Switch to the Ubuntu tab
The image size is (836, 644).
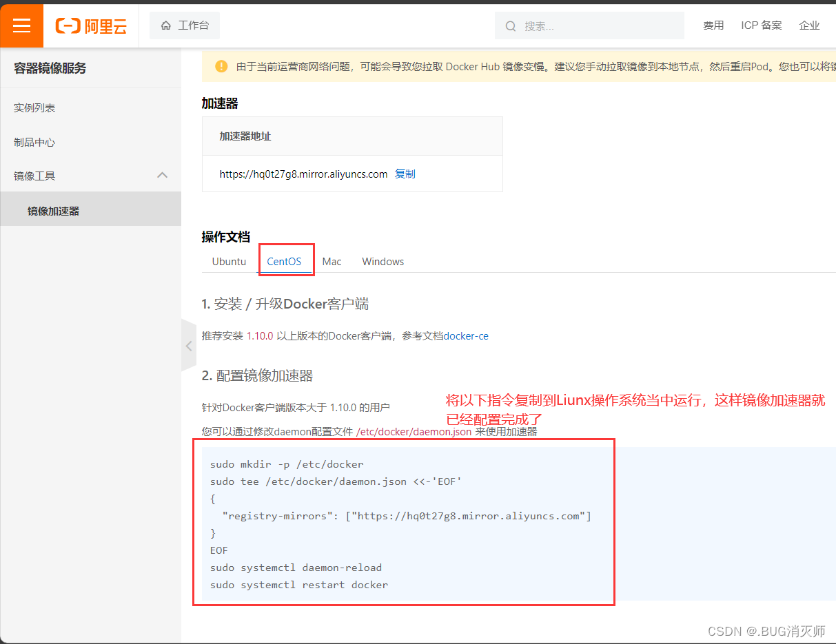(229, 261)
